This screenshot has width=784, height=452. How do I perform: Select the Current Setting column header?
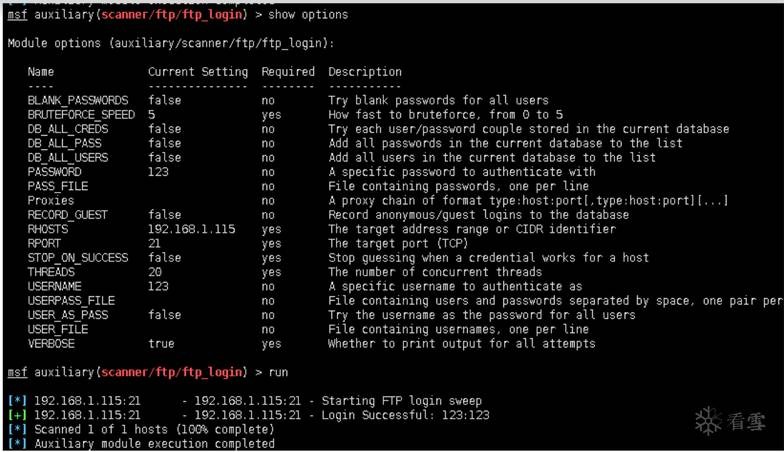(x=198, y=72)
